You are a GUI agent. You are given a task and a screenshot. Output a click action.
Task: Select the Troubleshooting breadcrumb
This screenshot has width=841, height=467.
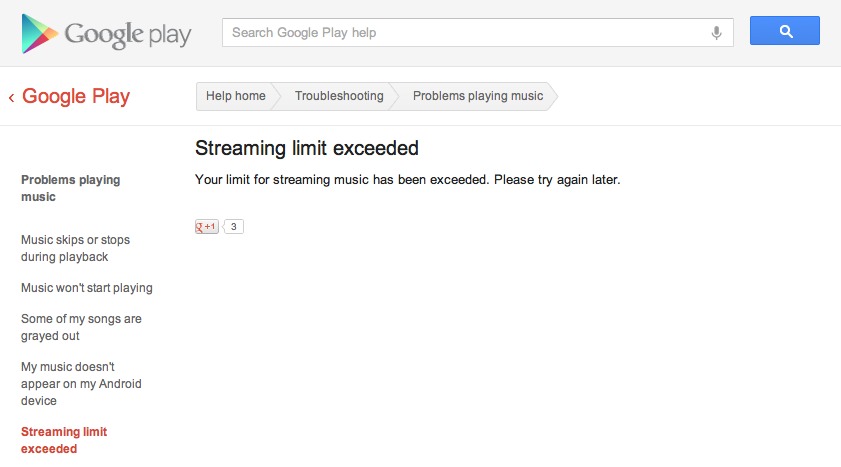pos(339,96)
